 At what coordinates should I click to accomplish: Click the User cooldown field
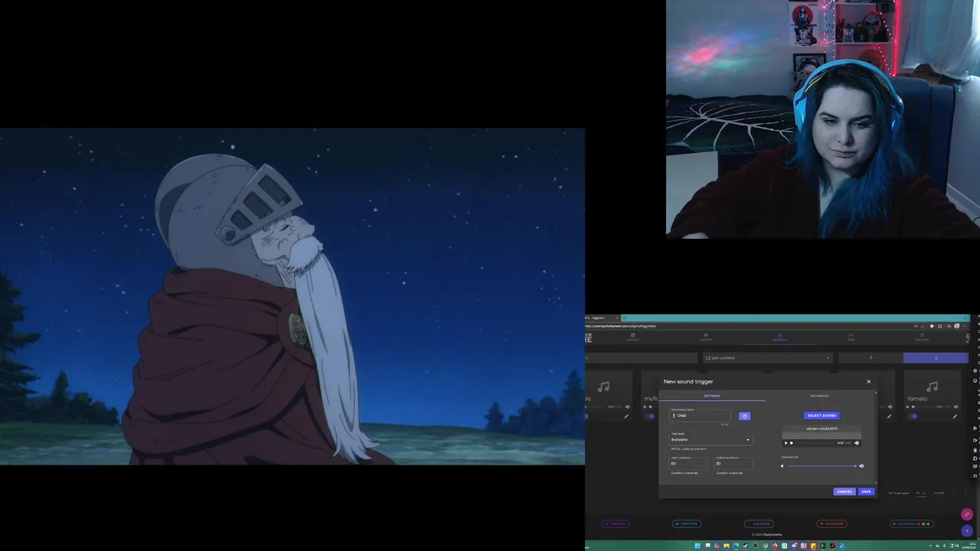point(688,464)
